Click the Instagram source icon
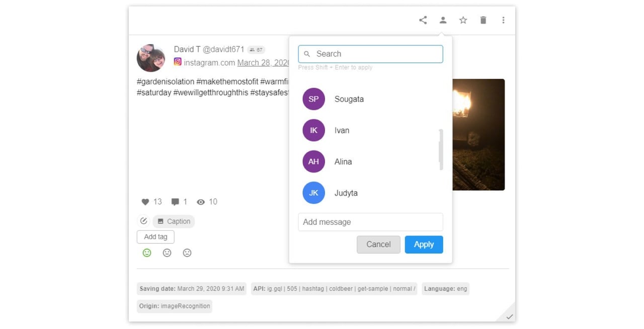The width and height of the screenshot is (644, 329). (177, 62)
